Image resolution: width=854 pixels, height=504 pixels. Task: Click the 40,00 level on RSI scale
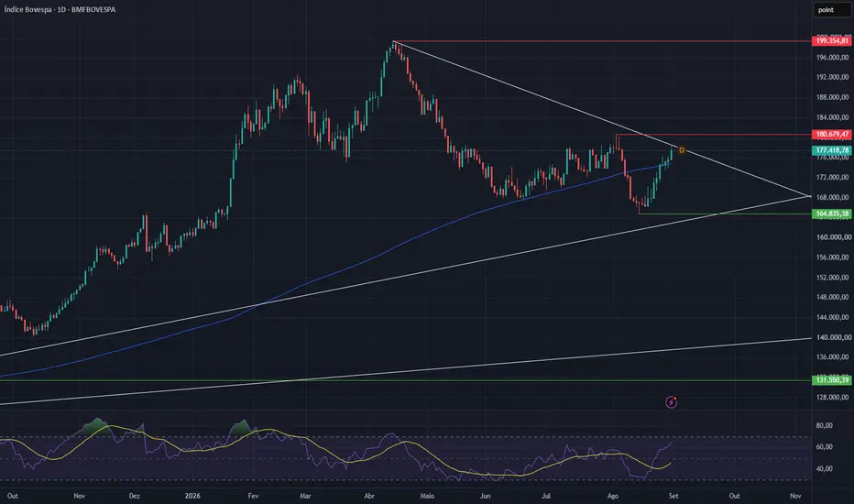point(824,468)
